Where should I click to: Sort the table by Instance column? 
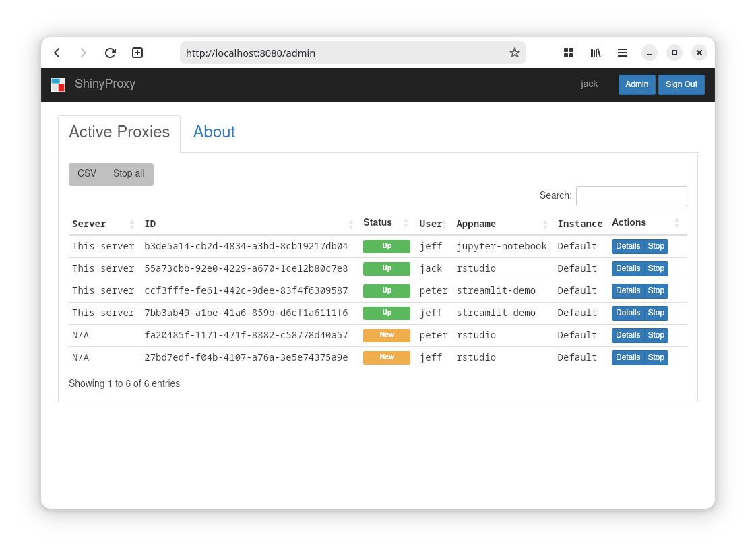(580, 224)
